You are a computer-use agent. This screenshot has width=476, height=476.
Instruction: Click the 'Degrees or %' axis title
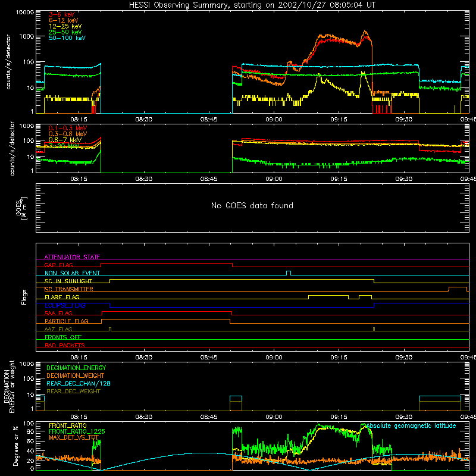point(15,446)
